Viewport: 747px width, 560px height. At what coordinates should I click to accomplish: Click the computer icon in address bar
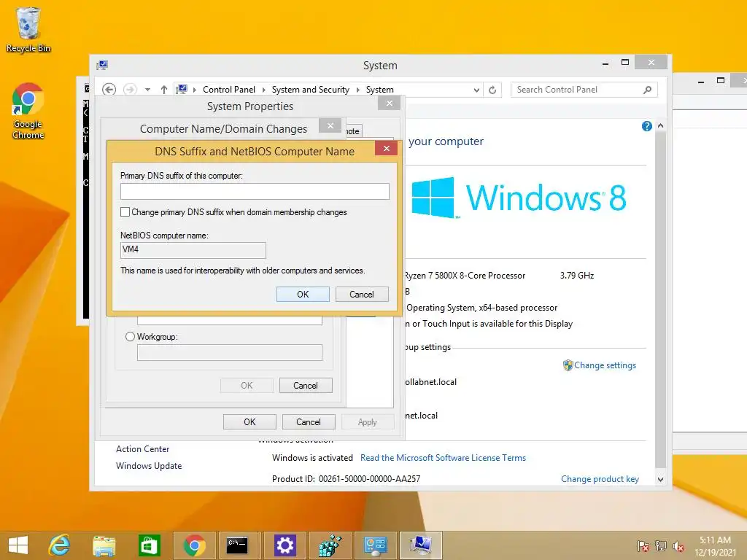[x=182, y=90]
